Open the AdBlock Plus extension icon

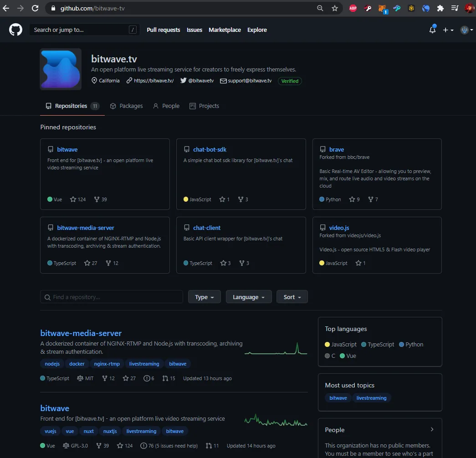pos(353,8)
